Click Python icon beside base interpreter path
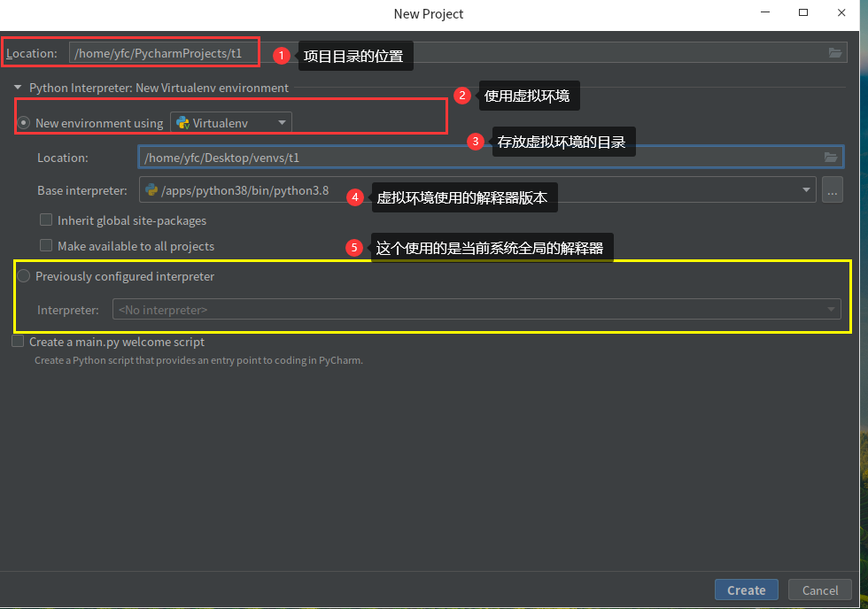Screen dimensions: 868x609 click(x=151, y=189)
